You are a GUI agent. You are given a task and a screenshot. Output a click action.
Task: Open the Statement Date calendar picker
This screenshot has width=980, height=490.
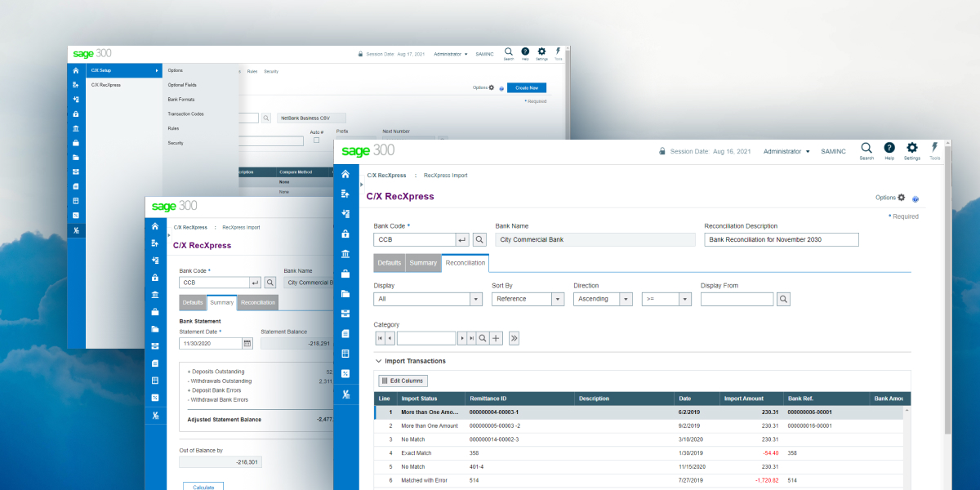[x=247, y=343]
